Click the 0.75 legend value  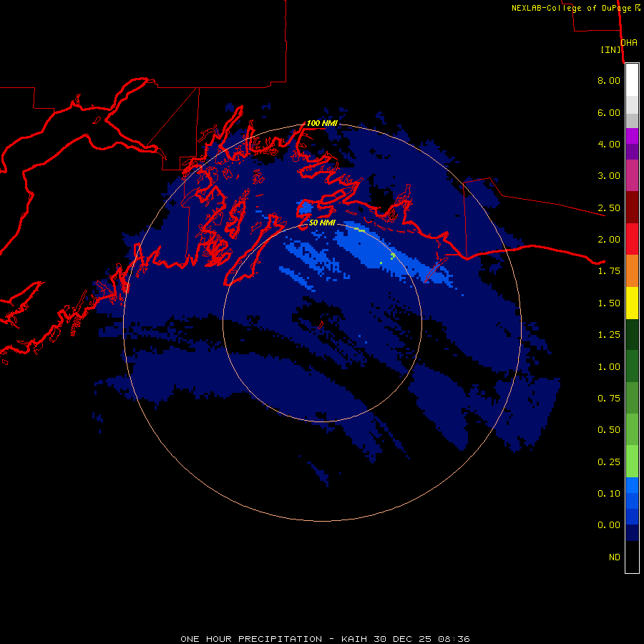click(x=609, y=399)
